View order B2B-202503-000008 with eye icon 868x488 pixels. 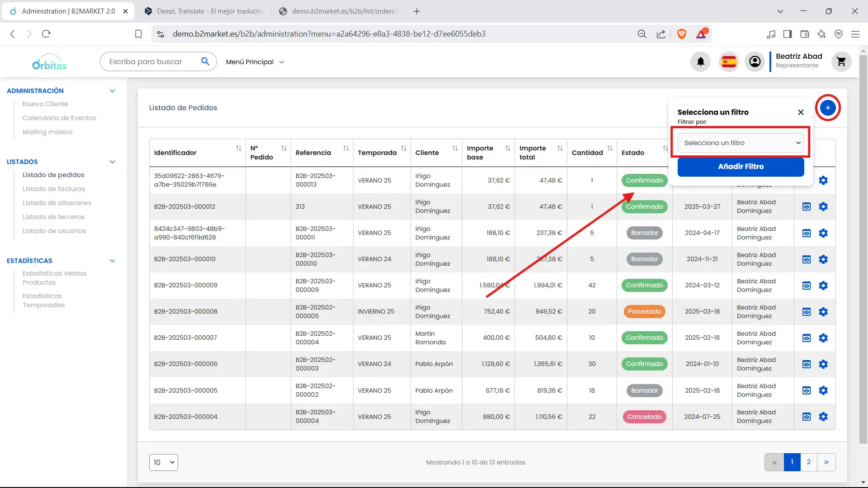coord(807,312)
